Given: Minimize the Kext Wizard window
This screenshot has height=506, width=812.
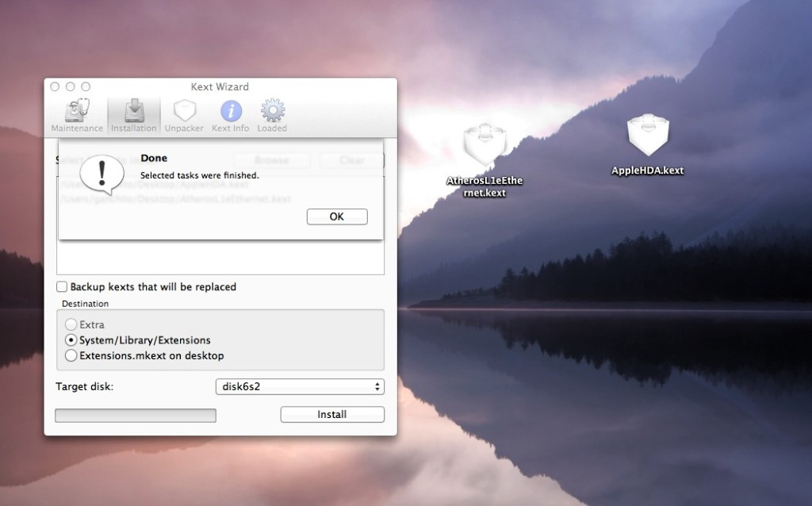Looking at the screenshot, I should (71, 86).
